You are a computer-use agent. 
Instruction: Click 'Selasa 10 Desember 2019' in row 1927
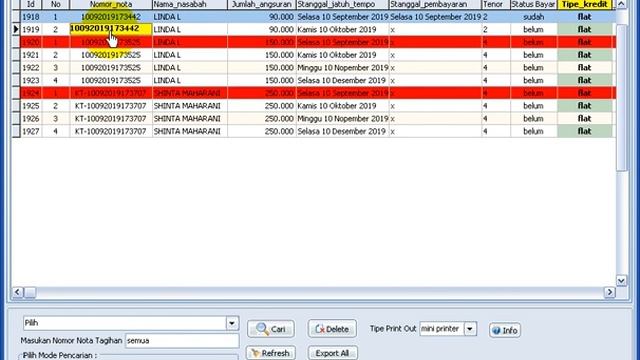(341, 131)
